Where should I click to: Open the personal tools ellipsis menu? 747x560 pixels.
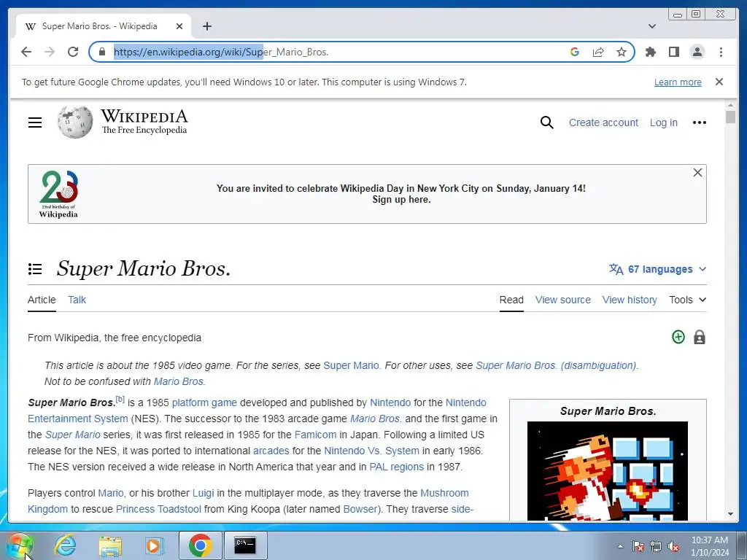click(x=700, y=122)
